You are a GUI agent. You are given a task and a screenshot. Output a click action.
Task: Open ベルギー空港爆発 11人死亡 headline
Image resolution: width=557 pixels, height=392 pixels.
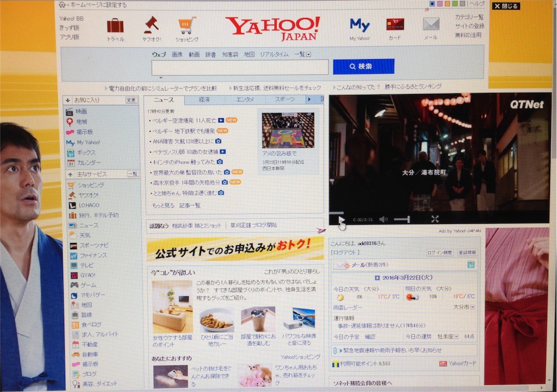point(184,121)
